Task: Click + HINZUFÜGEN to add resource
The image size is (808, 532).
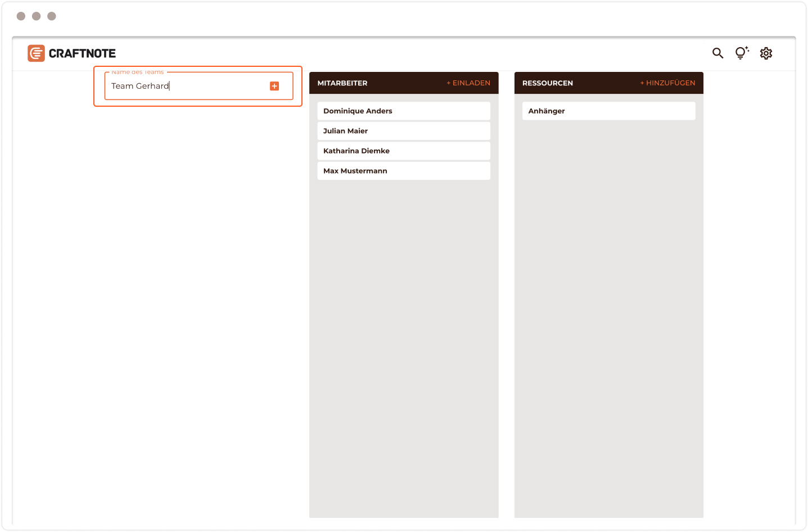Action: click(667, 83)
